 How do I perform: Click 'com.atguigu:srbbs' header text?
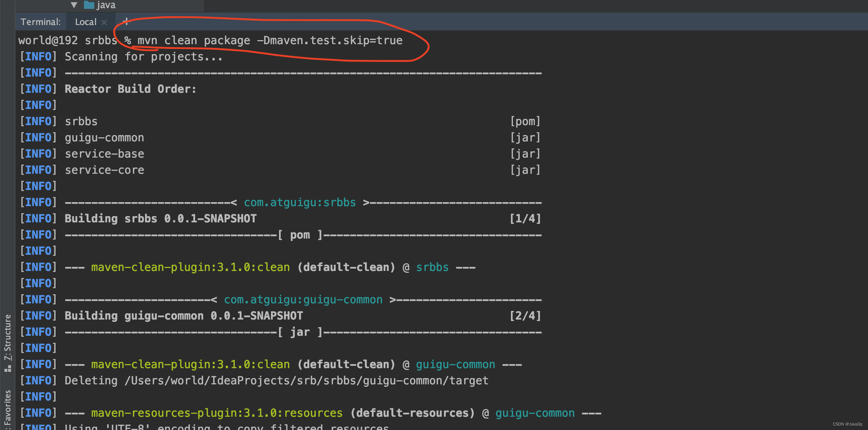click(x=300, y=202)
